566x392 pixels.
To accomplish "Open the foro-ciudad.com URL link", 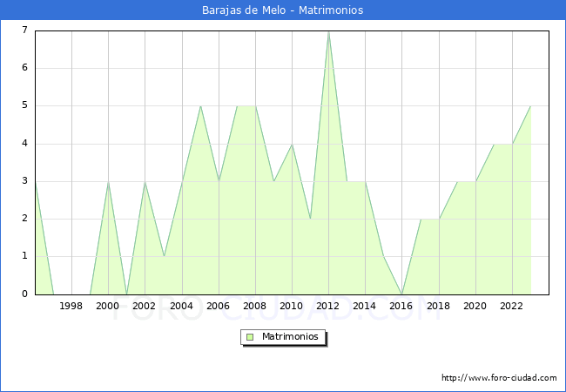I will click(x=499, y=378).
